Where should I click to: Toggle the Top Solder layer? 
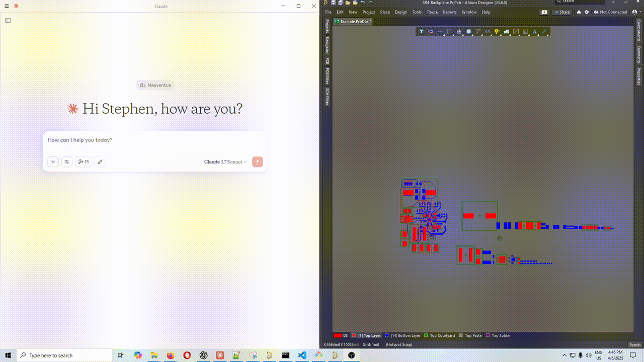(498, 335)
